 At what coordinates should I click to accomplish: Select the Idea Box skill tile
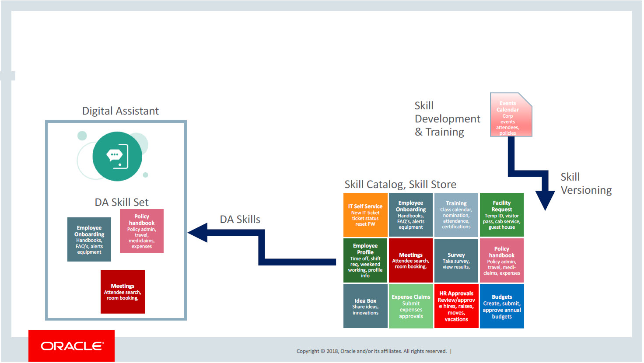click(365, 306)
